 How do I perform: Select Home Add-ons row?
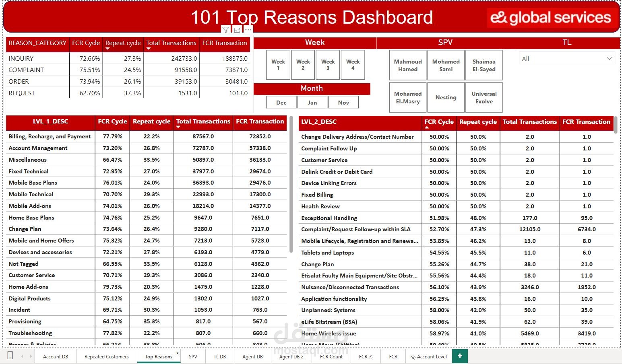[x=147, y=287]
